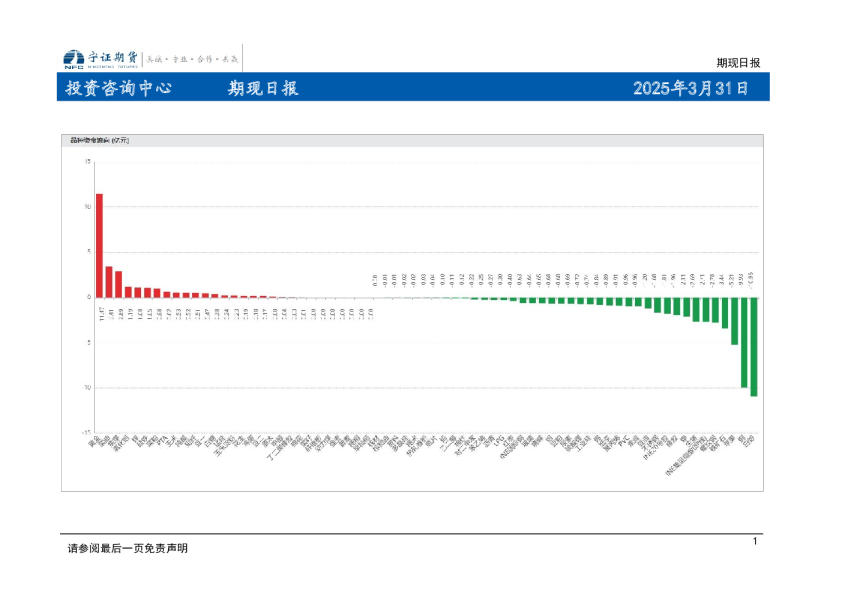Click the third red bar in chart

click(118, 284)
